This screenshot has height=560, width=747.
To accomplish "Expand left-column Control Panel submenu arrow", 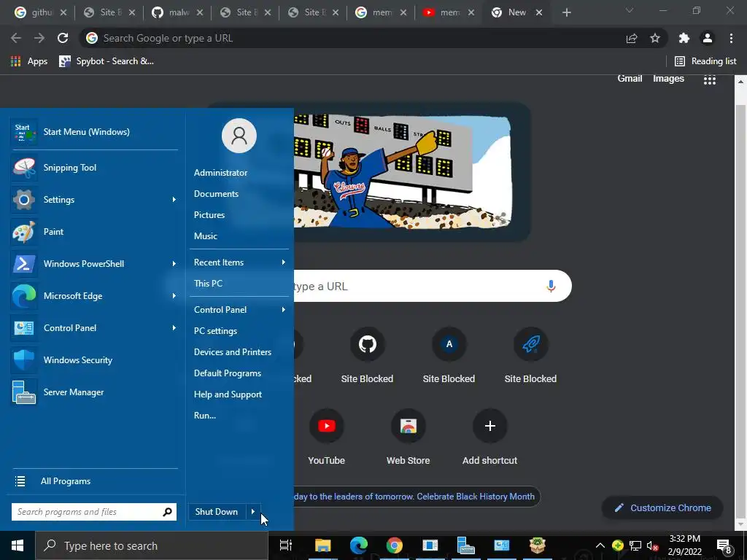I will coord(174,328).
